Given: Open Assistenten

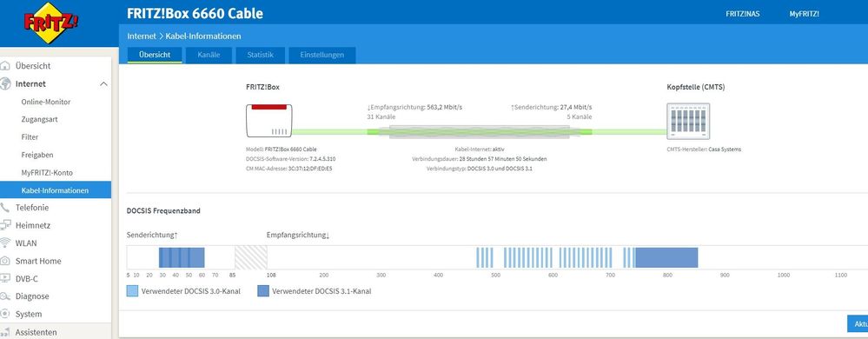Looking at the screenshot, I should (x=36, y=332).
